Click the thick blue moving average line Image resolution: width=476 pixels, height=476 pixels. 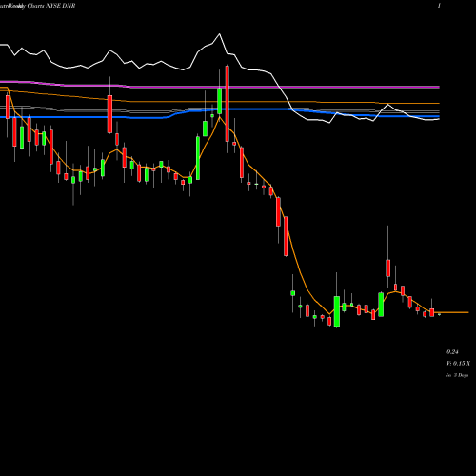220,110
